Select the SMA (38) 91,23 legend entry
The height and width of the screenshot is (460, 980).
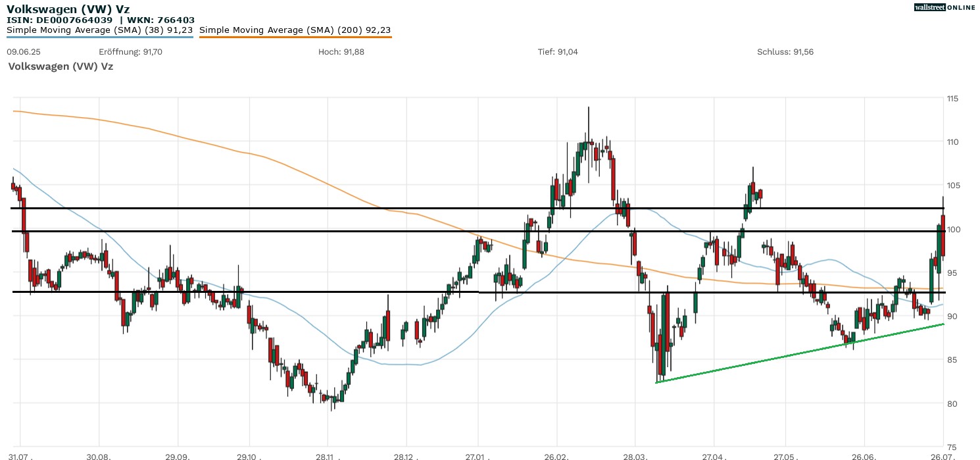click(99, 30)
